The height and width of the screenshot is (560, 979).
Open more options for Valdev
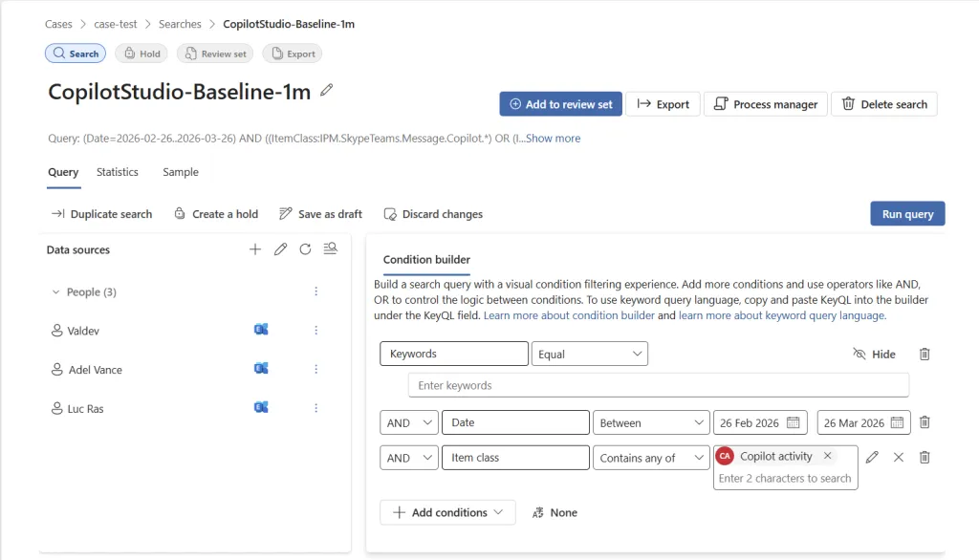point(315,331)
